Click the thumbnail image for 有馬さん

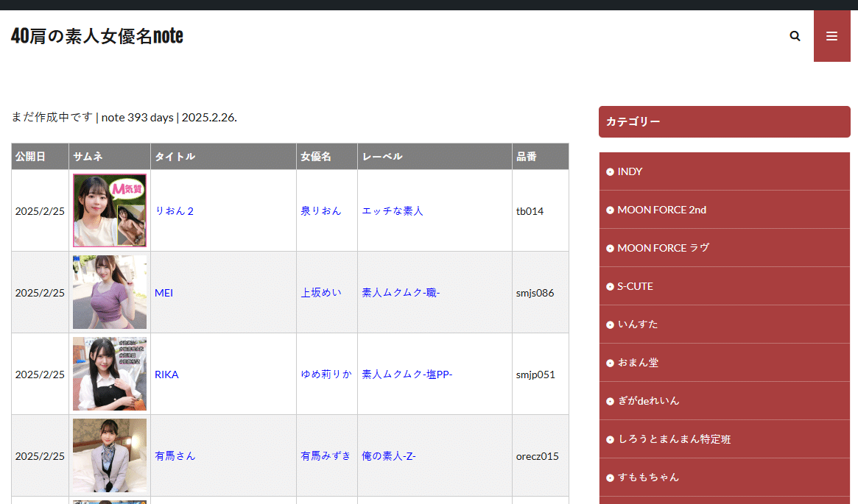point(109,455)
